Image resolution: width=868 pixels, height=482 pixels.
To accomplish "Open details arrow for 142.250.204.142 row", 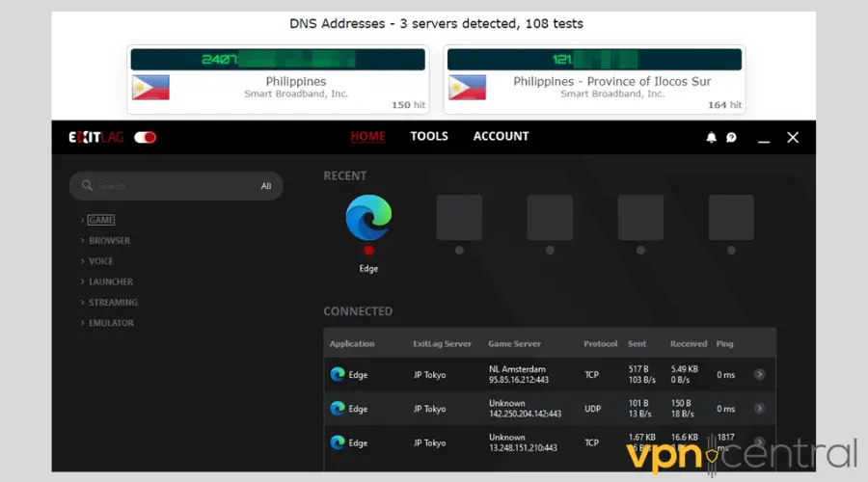I will 760,409.
